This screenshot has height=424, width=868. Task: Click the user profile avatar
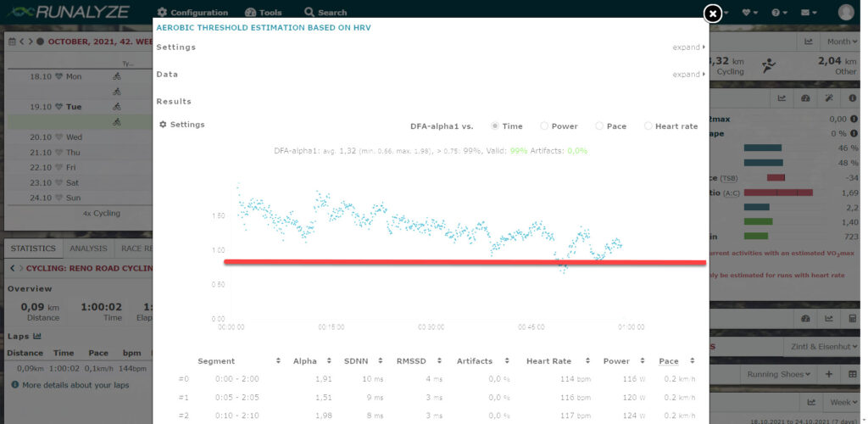pos(846,12)
